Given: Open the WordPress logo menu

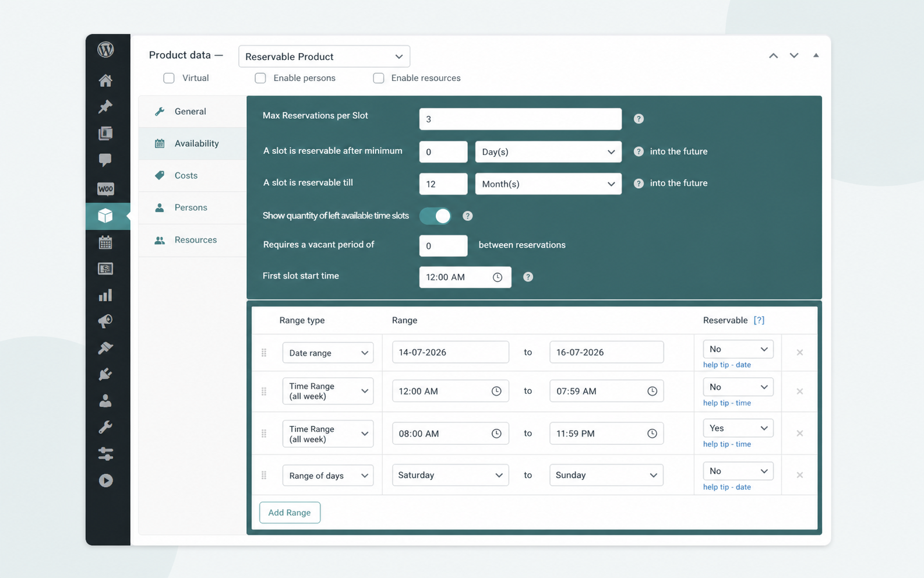Looking at the screenshot, I should point(105,50).
